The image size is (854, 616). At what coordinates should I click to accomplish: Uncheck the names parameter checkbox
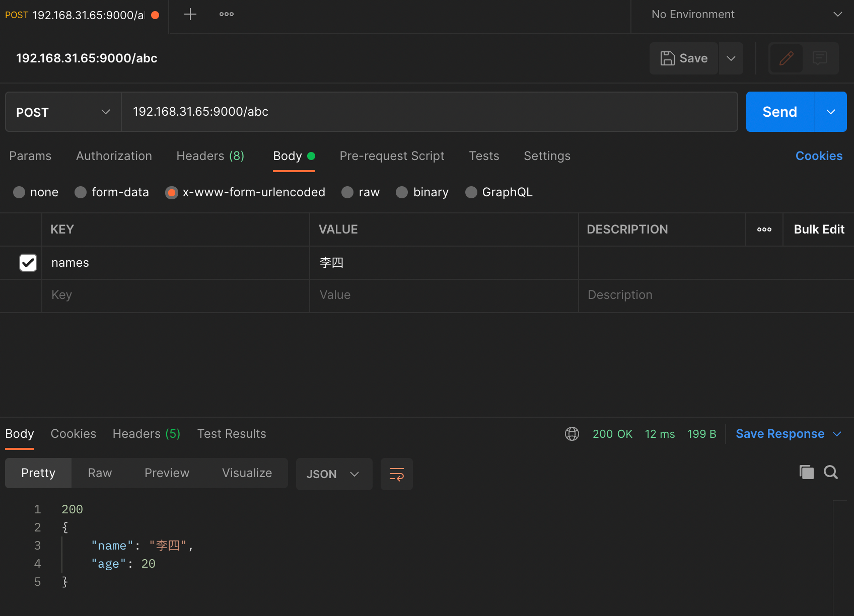(x=28, y=263)
